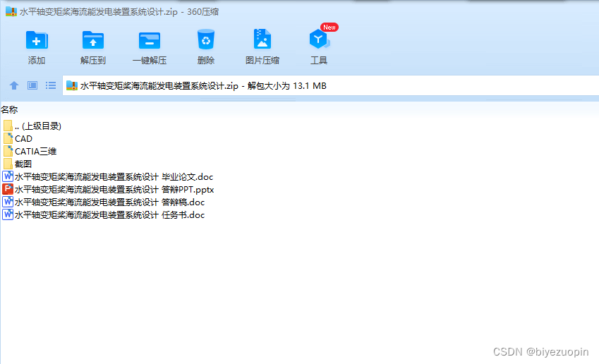Click the Word icon of 答辩稿.doc

(x=8, y=202)
